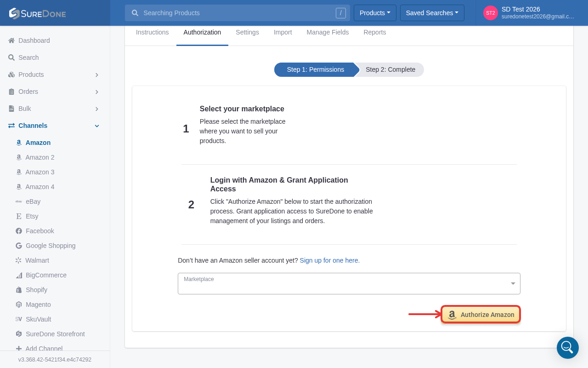
Task: Switch to the Manage Fields tab
Action: 328,32
